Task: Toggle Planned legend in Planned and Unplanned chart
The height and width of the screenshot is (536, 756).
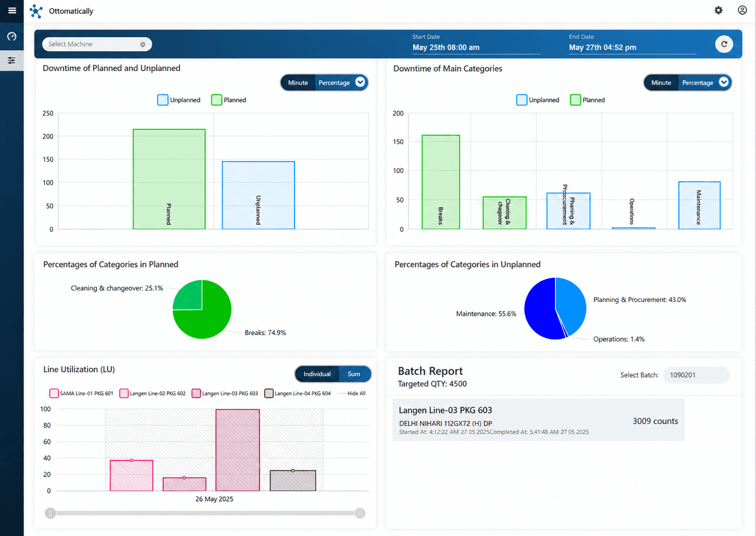Action: [228, 100]
